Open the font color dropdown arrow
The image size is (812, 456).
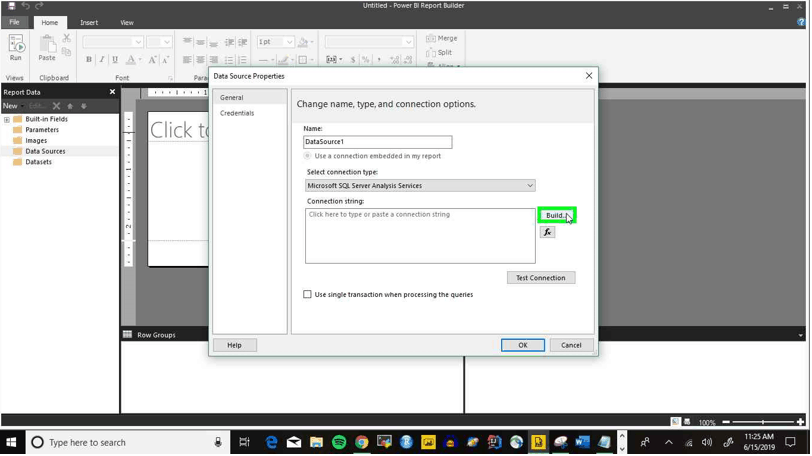[140, 60]
